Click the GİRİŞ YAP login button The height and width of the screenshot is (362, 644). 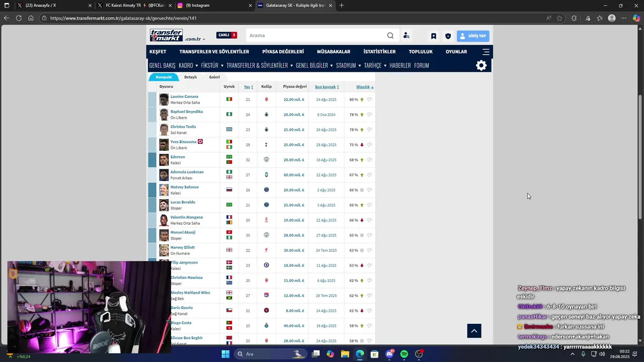[x=473, y=36]
